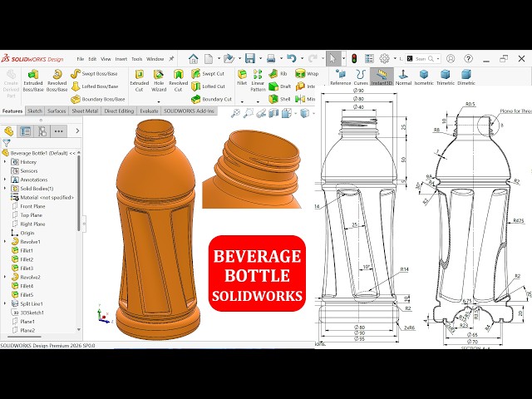Open FeatureManager design tree tab
This screenshot has width=532, height=399.
[x=9, y=131]
